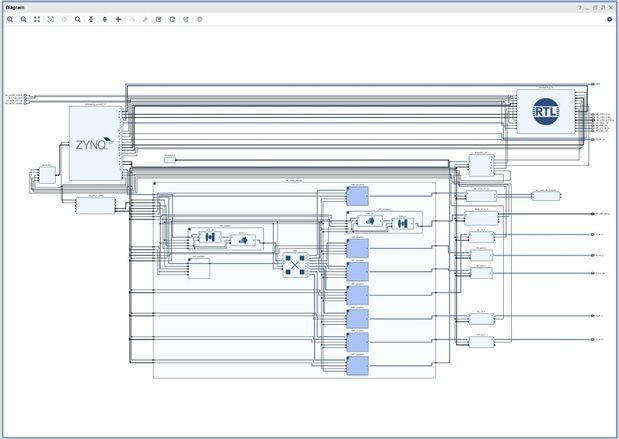
Task: Click the Collapse All toolbar icon
Action: click(x=91, y=19)
